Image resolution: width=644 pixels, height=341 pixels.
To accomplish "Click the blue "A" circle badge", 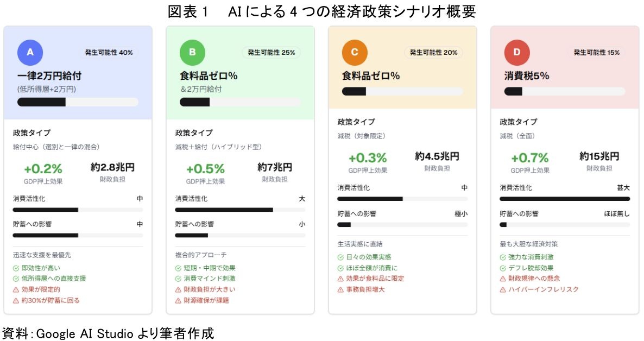I will click(x=30, y=52).
